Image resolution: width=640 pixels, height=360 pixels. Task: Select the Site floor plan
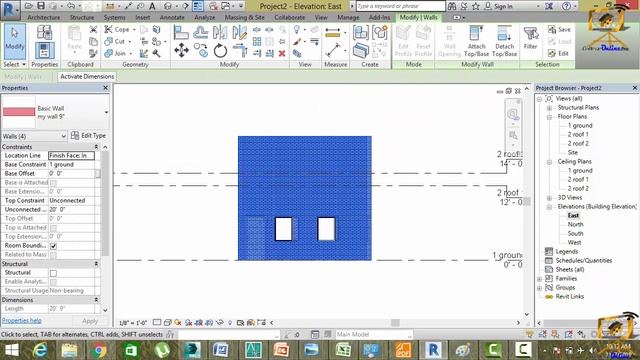click(x=573, y=153)
